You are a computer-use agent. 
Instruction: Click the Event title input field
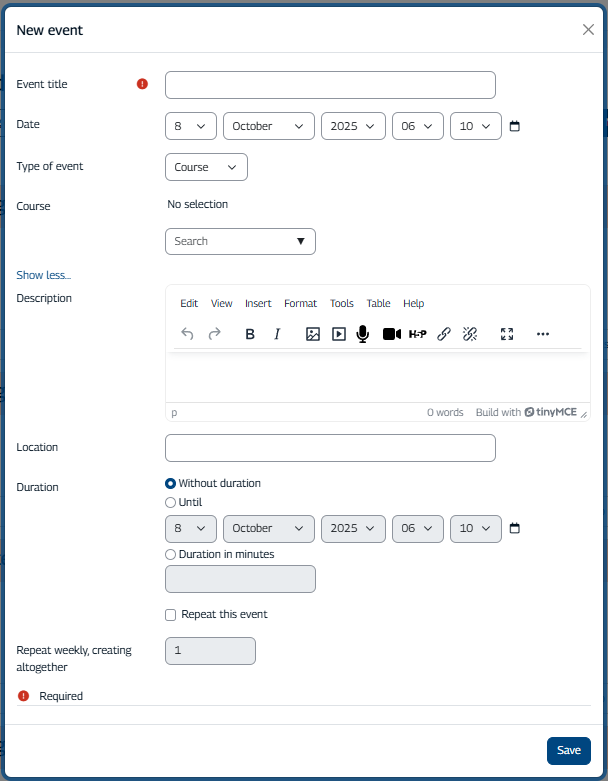(330, 85)
